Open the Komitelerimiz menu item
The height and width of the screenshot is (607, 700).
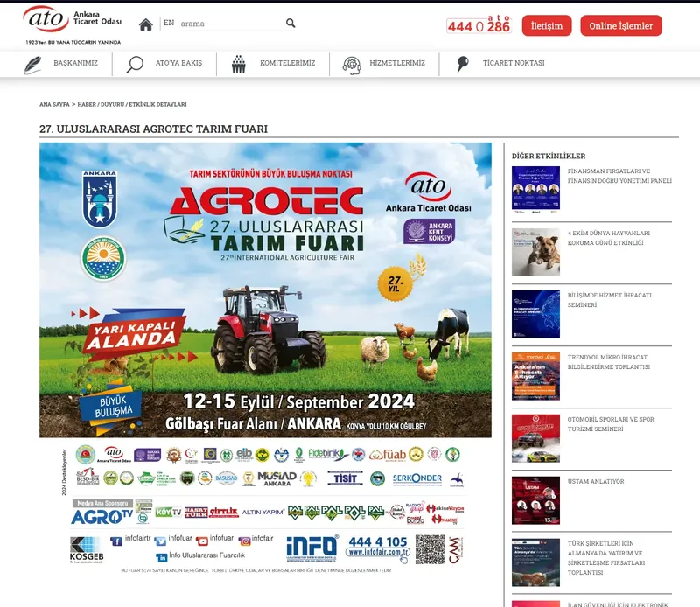pos(287,63)
